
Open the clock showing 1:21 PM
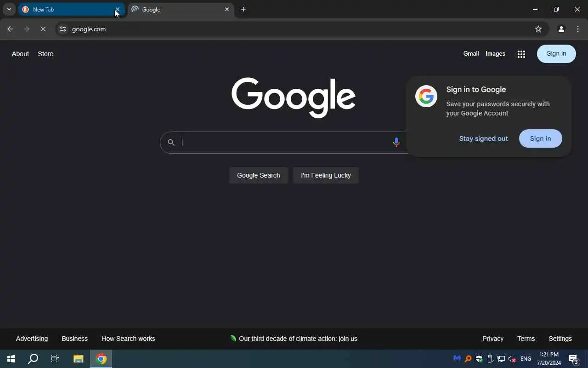549,359
